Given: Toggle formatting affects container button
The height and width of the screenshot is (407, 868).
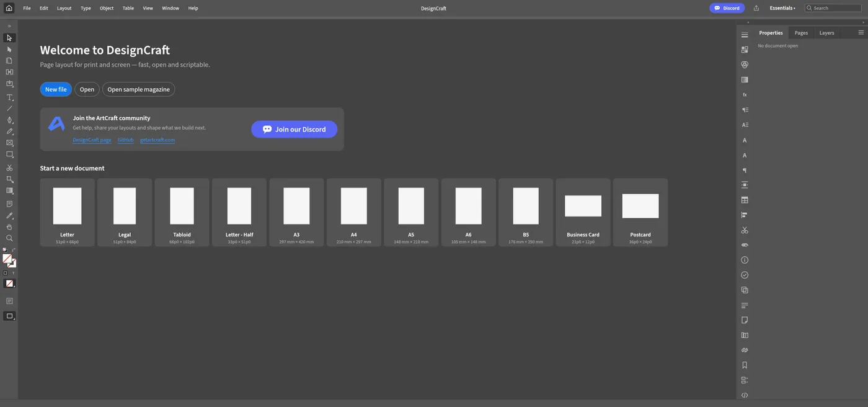Looking at the screenshot, I should [x=6, y=273].
